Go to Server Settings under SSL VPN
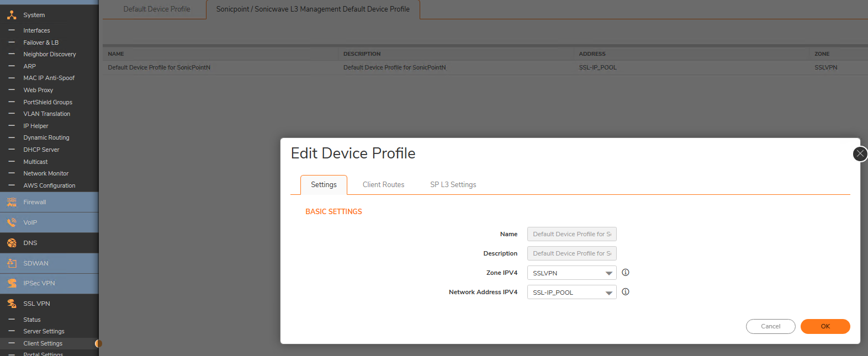This screenshot has height=356, width=868. (44, 331)
